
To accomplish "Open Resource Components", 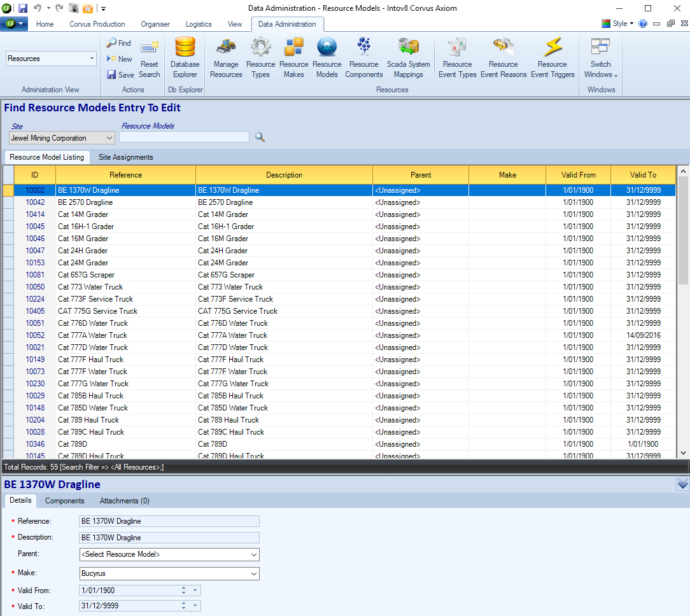I will coord(364,58).
